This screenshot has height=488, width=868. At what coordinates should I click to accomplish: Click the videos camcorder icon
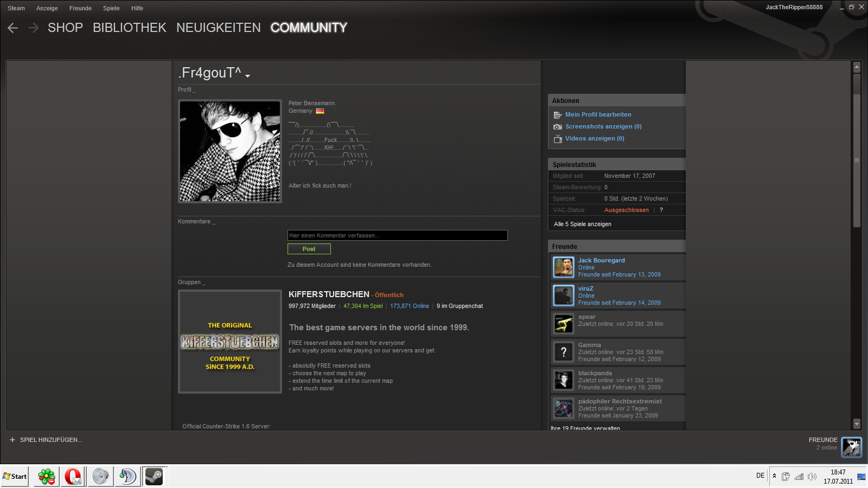558,139
